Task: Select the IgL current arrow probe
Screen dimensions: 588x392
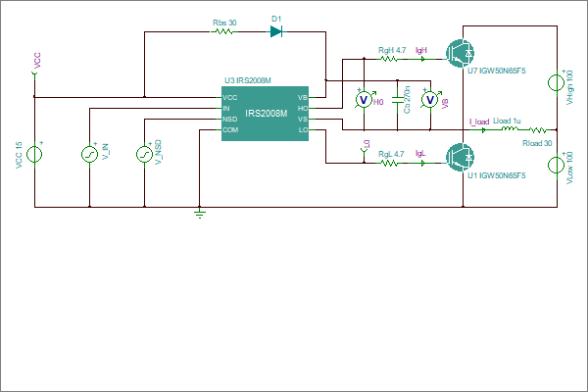Action: [x=422, y=164]
